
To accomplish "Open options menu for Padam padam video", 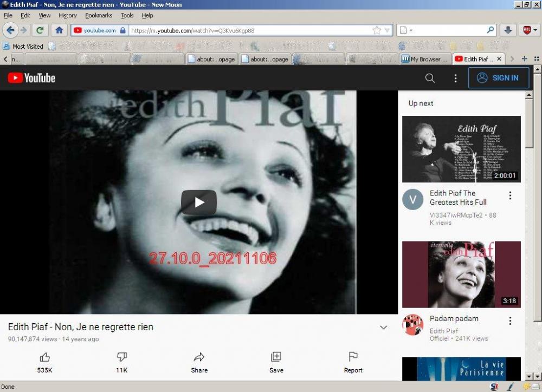I will point(509,321).
